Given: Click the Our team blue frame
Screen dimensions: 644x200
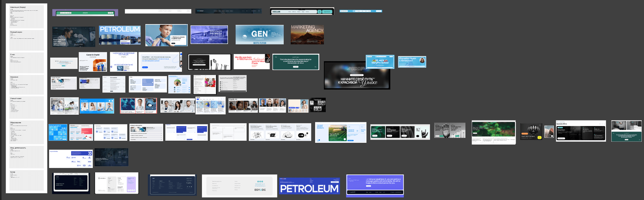Looking at the screenshot, I should 97,106.
